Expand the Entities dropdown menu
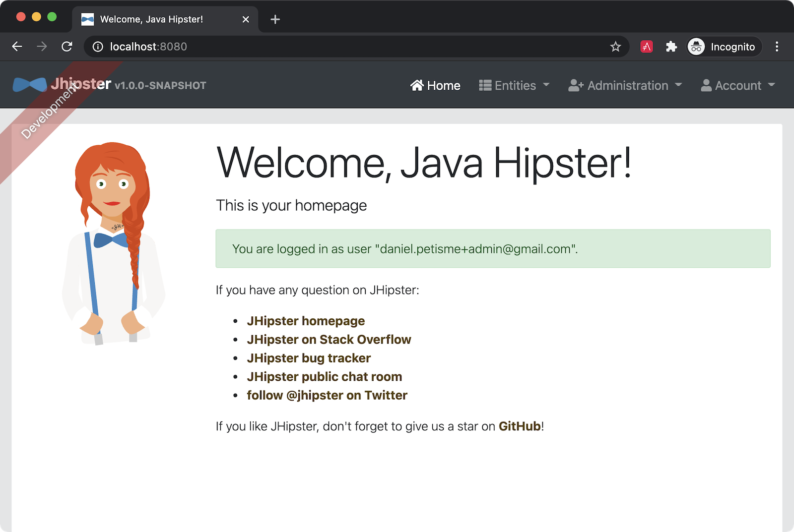The width and height of the screenshot is (794, 532). click(514, 85)
